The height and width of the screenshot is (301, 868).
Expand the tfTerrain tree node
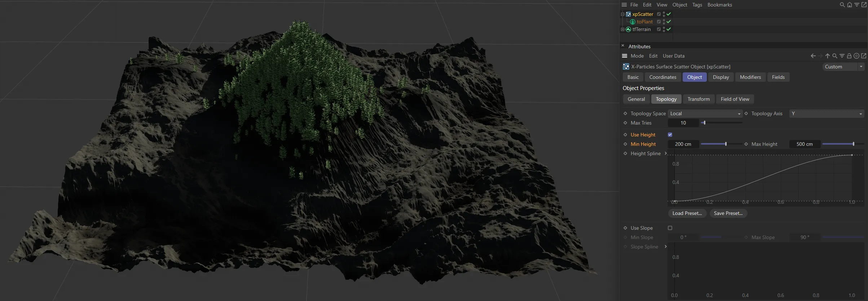[x=622, y=29]
